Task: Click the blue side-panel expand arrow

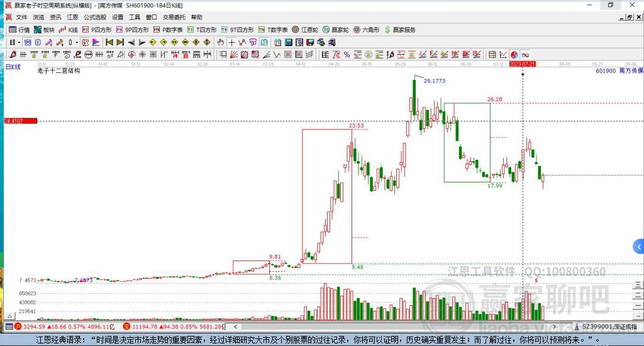Action: (x=639, y=247)
